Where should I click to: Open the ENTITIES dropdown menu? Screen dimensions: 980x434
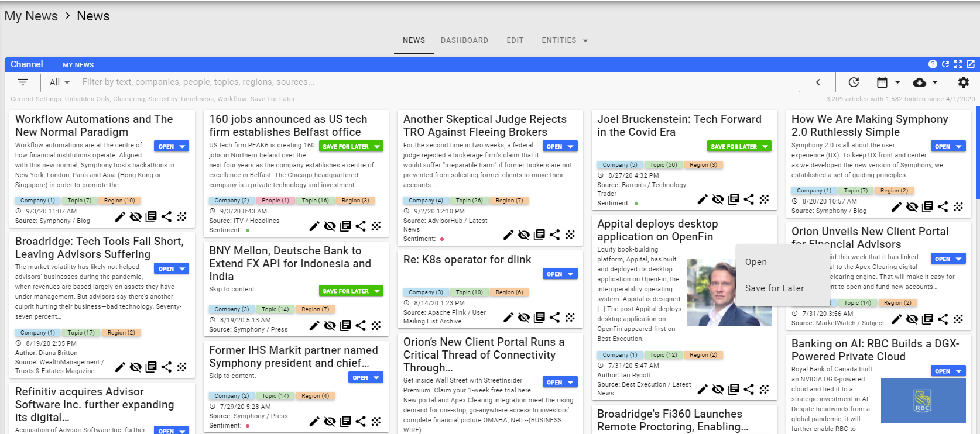[x=564, y=40]
